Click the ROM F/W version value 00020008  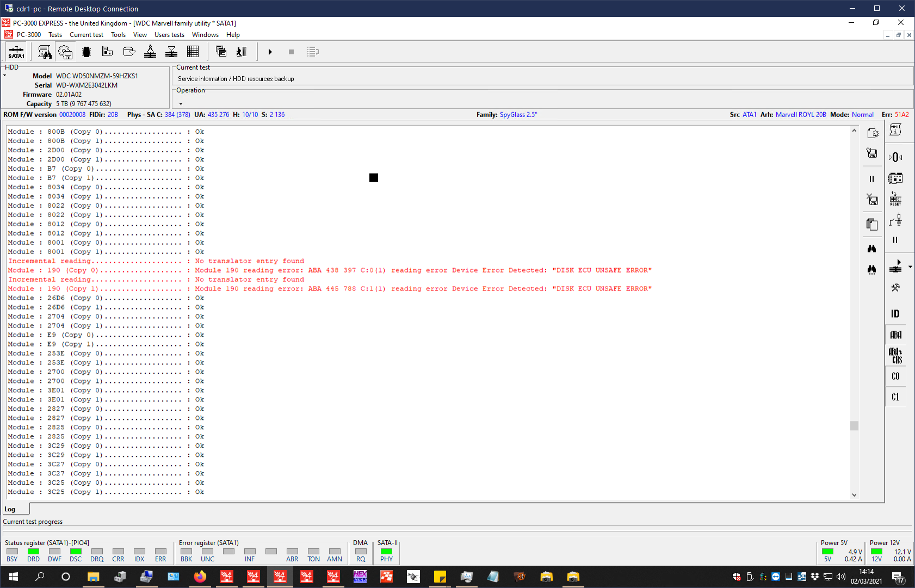(72, 115)
